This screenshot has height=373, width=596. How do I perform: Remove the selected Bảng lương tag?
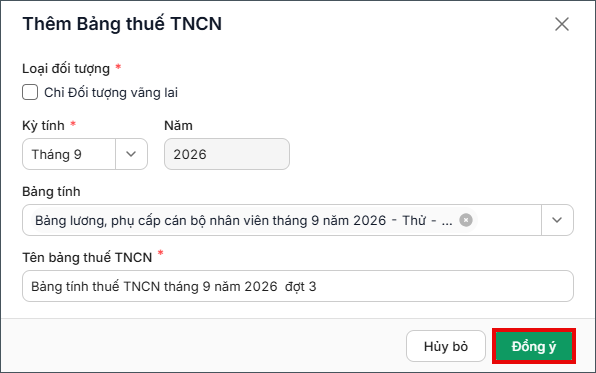pos(466,220)
